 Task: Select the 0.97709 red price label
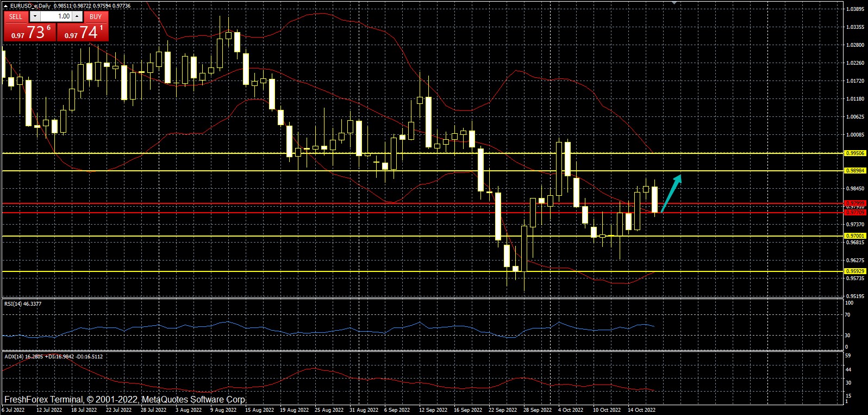(x=855, y=212)
